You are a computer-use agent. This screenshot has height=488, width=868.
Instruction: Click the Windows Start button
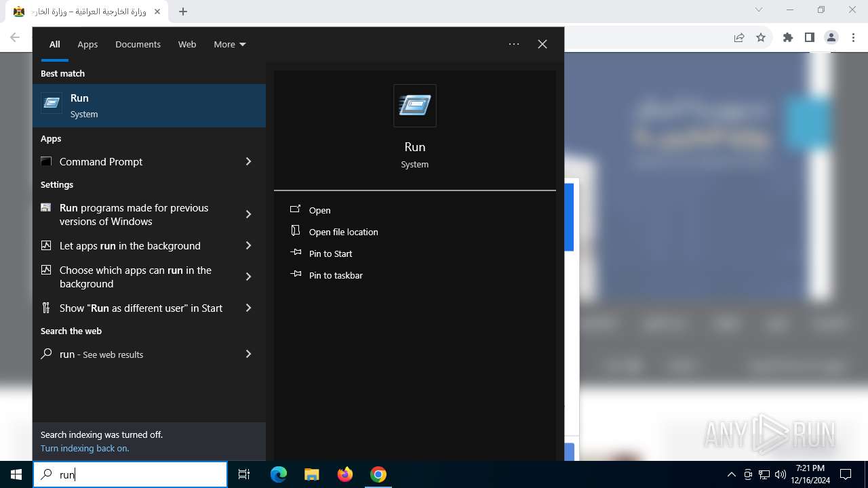(16, 474)
